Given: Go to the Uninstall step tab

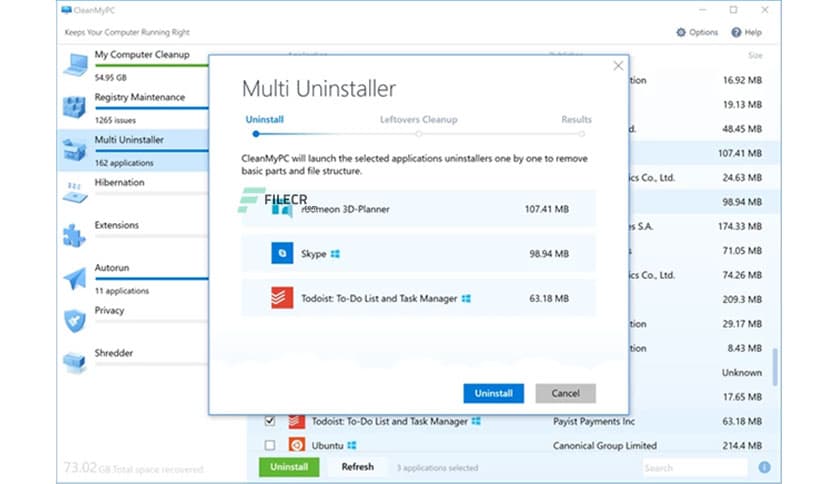Looking at the screenshot, I should [264, 119].
